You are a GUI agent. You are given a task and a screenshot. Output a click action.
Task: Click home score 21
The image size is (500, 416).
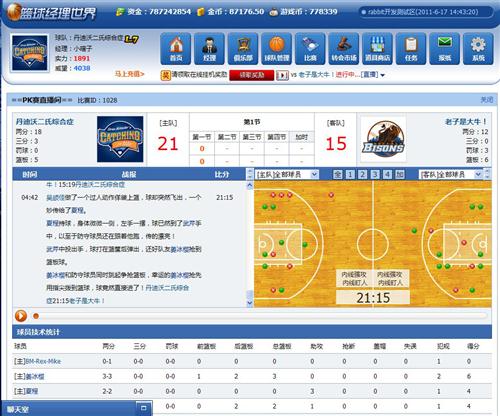[x=168, y=144]
